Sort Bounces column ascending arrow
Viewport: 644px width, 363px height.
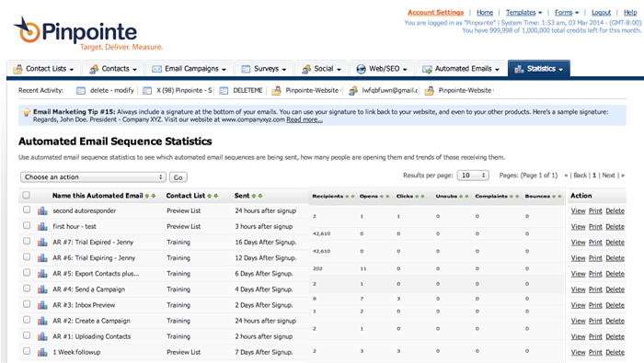pos(554,197)
